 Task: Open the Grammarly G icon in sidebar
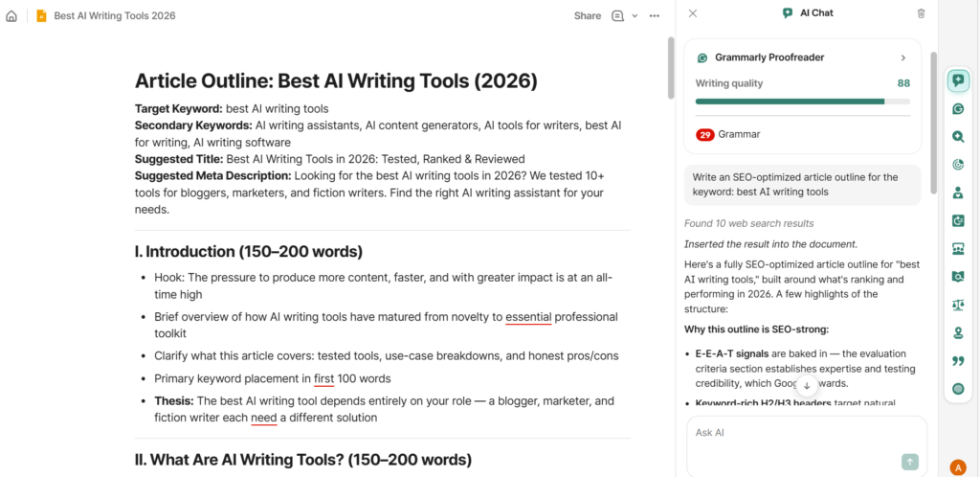click(958, 109)
